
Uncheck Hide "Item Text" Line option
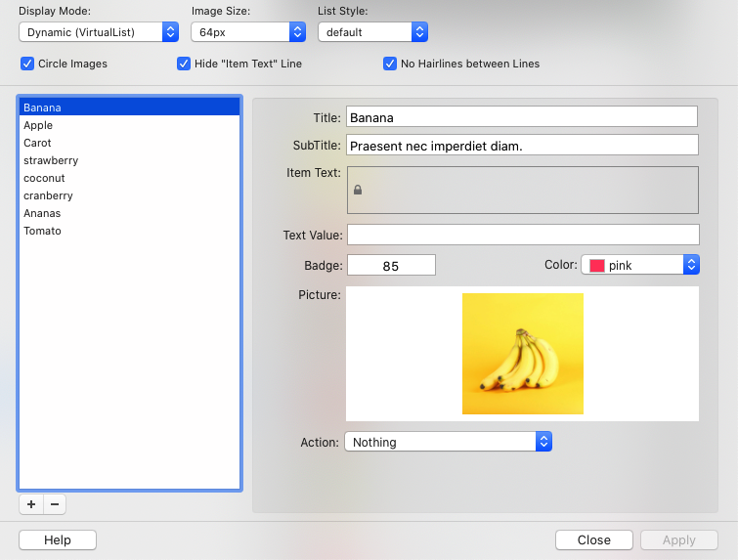(x=184, y=64)
